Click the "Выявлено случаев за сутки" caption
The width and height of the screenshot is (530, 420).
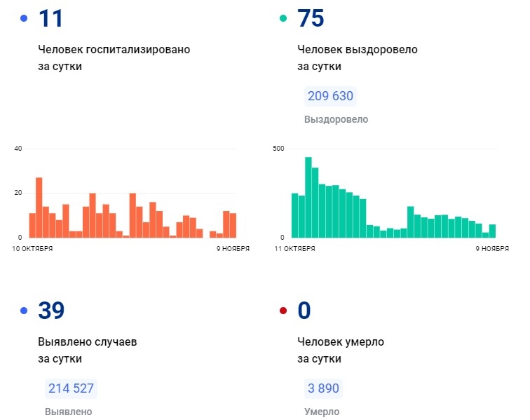point(87,350)
